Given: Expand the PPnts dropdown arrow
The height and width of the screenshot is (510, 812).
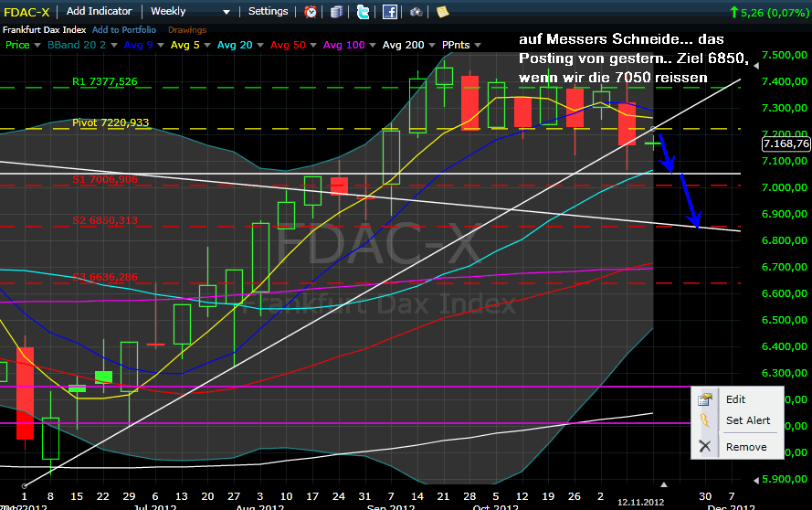Looking at the screenshot, I should coord(478,46).
